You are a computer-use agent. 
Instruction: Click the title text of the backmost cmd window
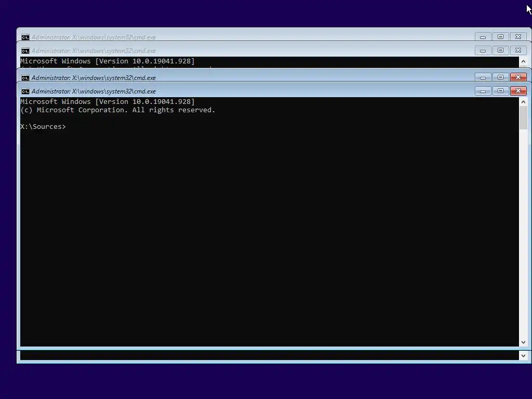pos(94,37)
